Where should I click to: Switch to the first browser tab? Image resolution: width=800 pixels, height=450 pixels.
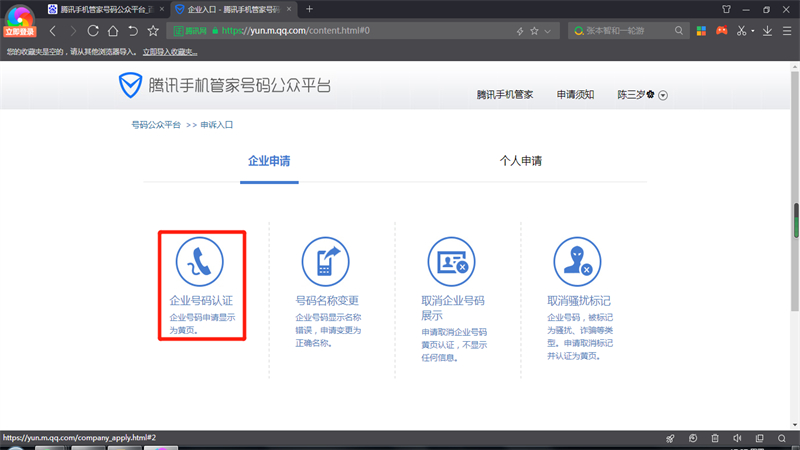[106, 9]
